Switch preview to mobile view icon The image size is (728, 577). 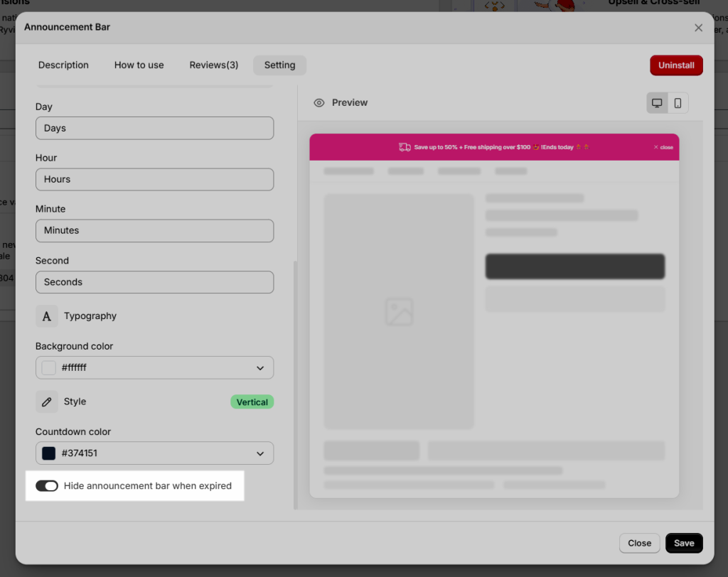678,103
